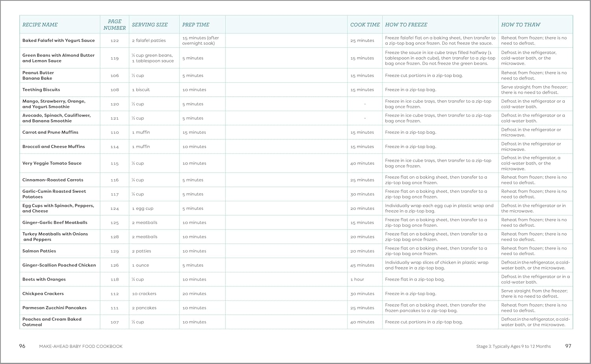Click the Ginger-Scallion Poached Chicken entry

[x=59, y=265]
